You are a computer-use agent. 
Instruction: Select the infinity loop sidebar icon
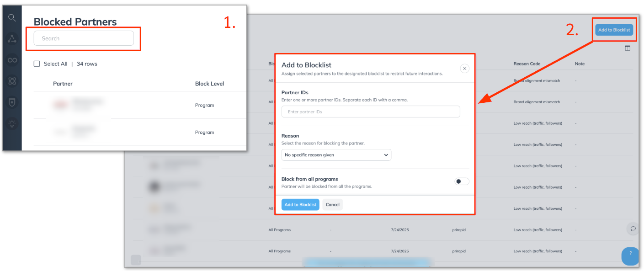(12, 60)
